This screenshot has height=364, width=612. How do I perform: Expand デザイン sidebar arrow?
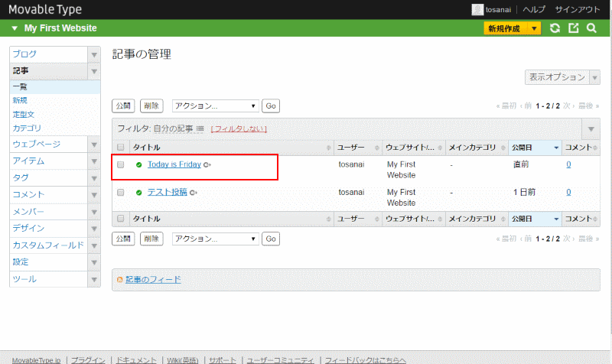(x=94, y=229)
